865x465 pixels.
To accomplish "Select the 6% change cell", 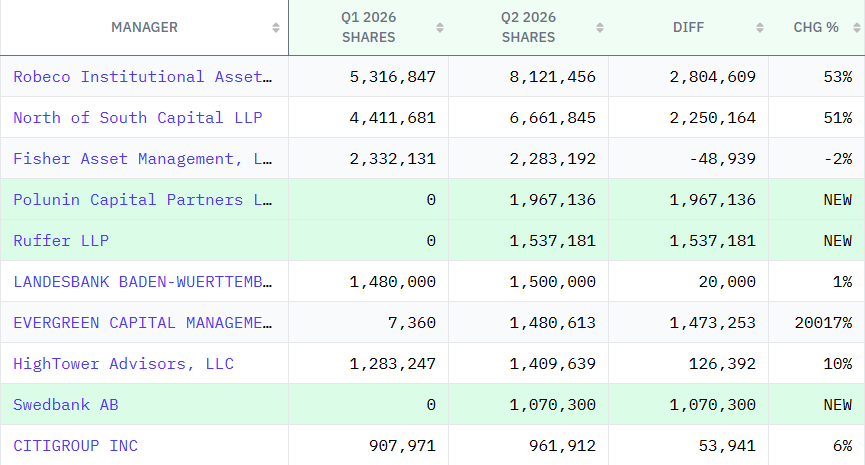I will pyautogui.click(x=842, y=446).
